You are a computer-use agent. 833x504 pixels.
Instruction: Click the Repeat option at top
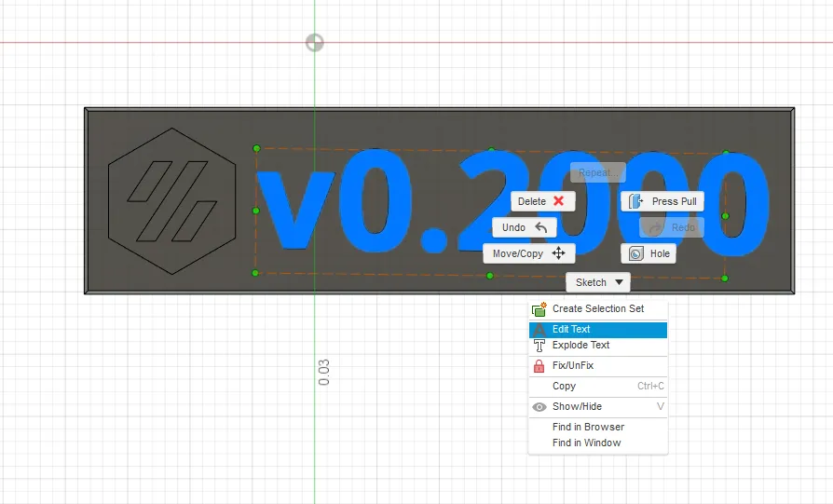598,172
